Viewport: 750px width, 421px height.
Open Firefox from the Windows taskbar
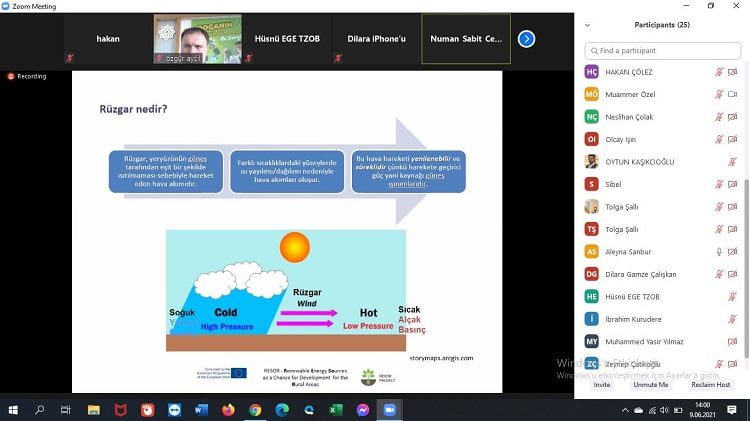click(x=228, y=410)
